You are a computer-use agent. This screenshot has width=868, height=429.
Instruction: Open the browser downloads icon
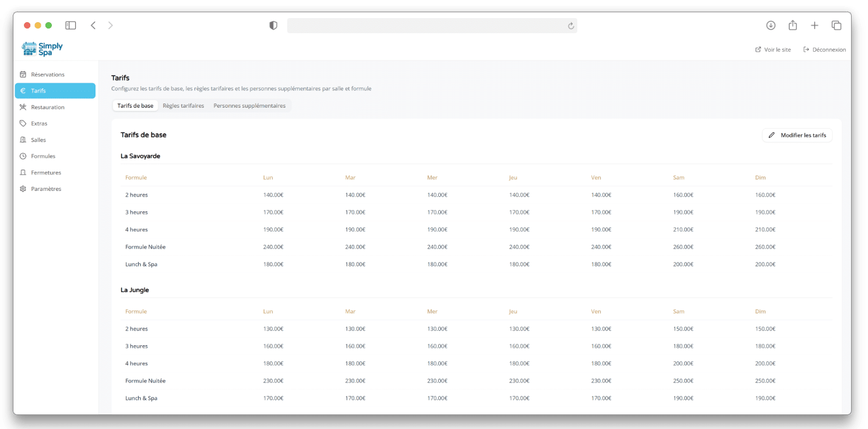(771, 25)
